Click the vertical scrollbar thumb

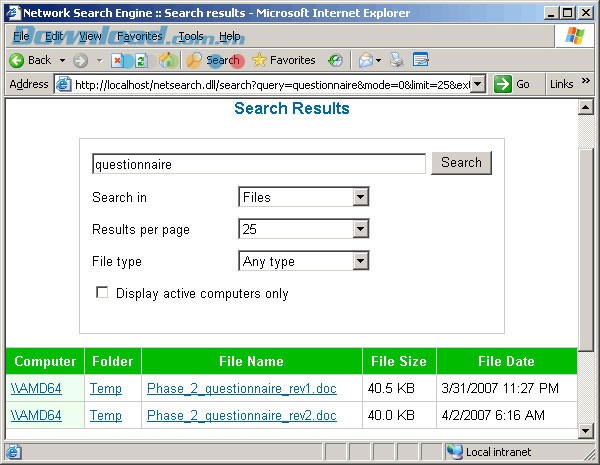pos(585,250)
